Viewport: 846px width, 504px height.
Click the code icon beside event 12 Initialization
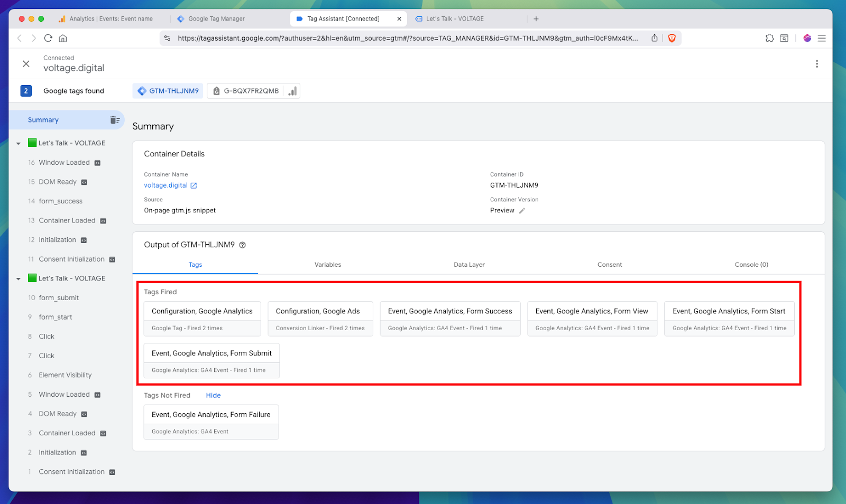[x=84, y=240]
